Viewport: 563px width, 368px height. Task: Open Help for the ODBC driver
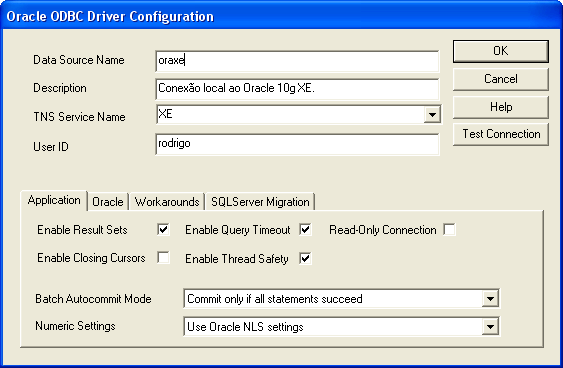pyautogui.click(x=501, y=107)
